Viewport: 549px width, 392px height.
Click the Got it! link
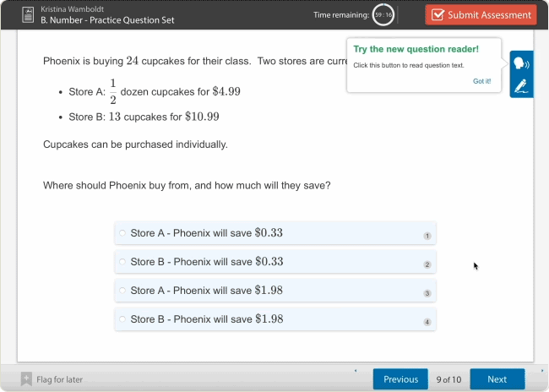pos(481,81)
